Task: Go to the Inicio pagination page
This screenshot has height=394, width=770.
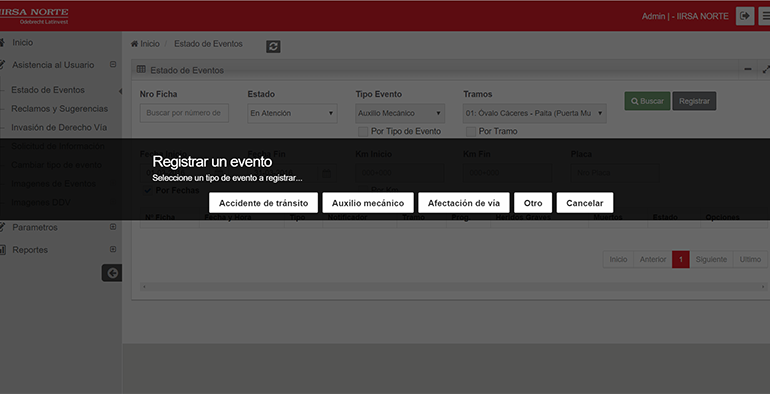Action: (618, 259)
